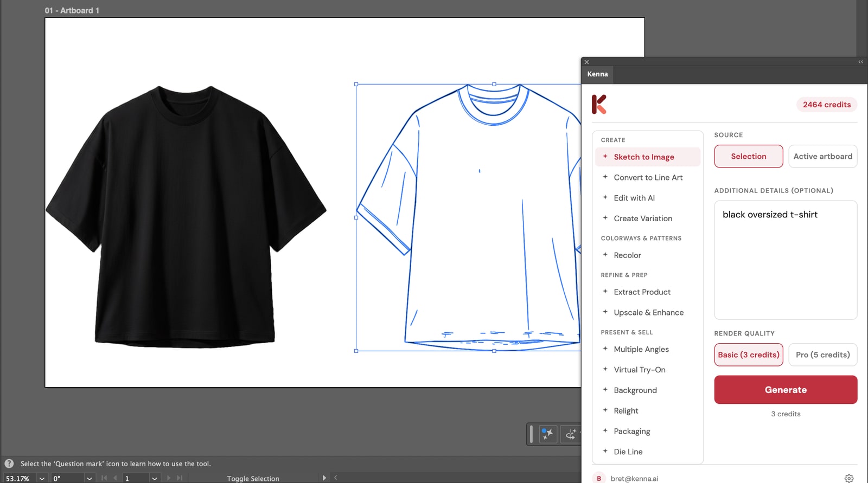This screenshot has width=868, height=483.
Task: Click the Question mark help icon
Action: tap(9, 463)
